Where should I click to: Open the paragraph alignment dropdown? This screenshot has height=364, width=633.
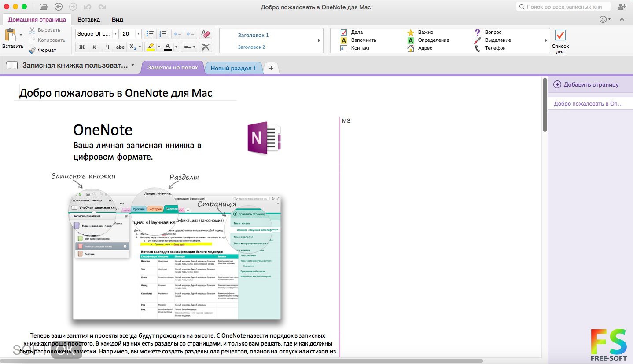189,47
